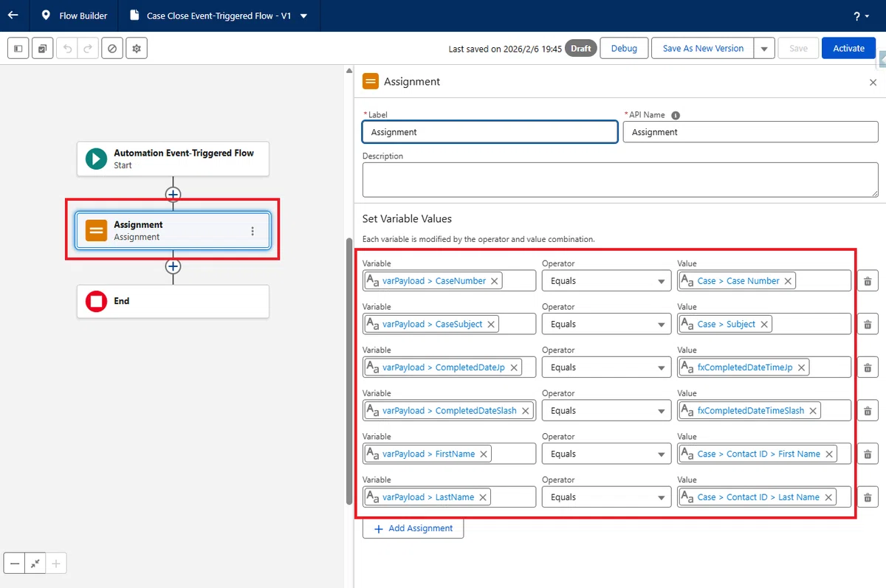
Task: Open flow settings gear icon
Action: pos(137,49)
